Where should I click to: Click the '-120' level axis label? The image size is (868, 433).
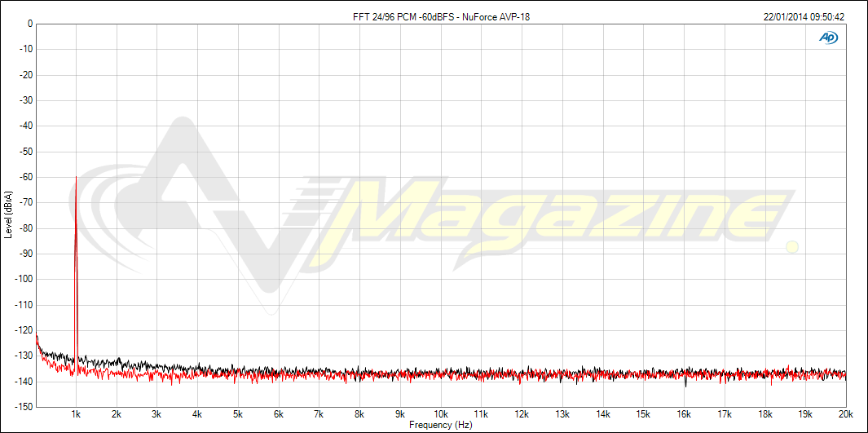point(24,330)
